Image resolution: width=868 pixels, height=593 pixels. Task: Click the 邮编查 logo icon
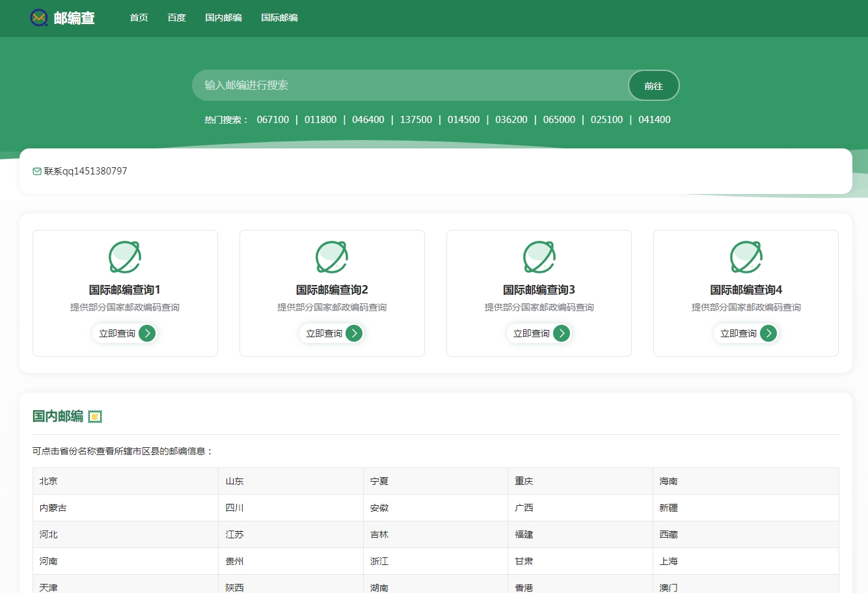[39, 18]
